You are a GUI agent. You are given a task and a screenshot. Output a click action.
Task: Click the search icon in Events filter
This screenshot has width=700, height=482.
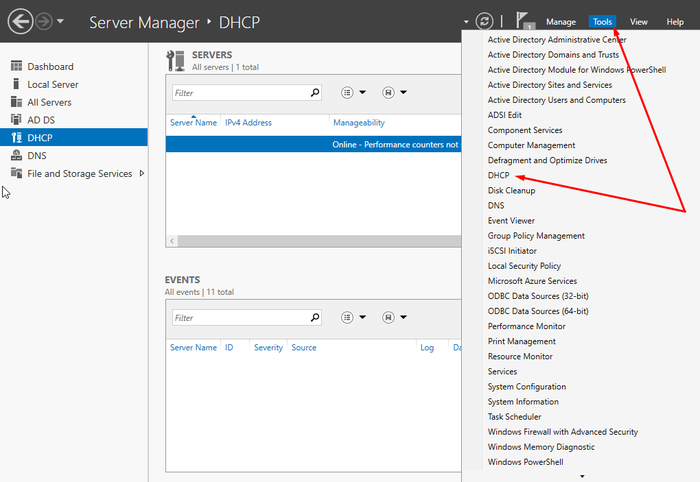(x=315, y=318)
